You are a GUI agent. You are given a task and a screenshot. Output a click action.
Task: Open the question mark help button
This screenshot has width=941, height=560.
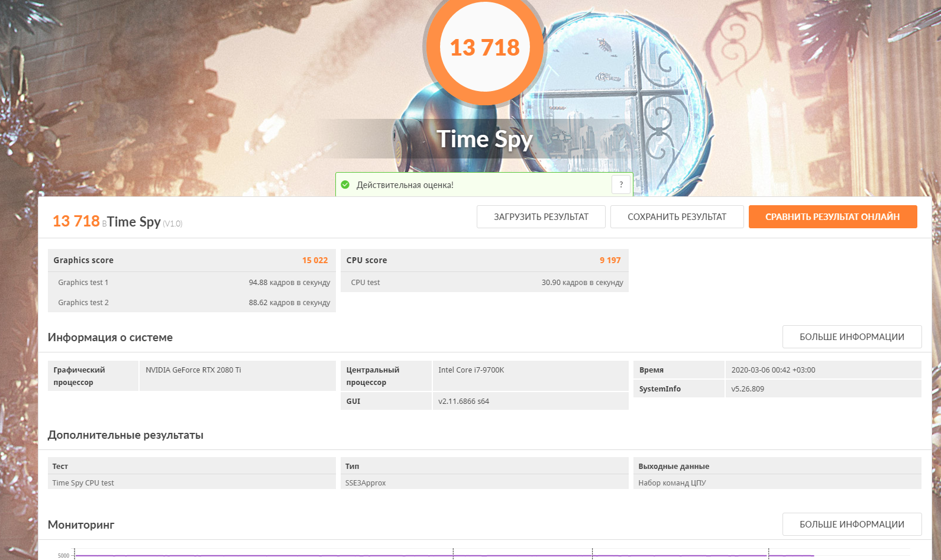coord(621,184)
